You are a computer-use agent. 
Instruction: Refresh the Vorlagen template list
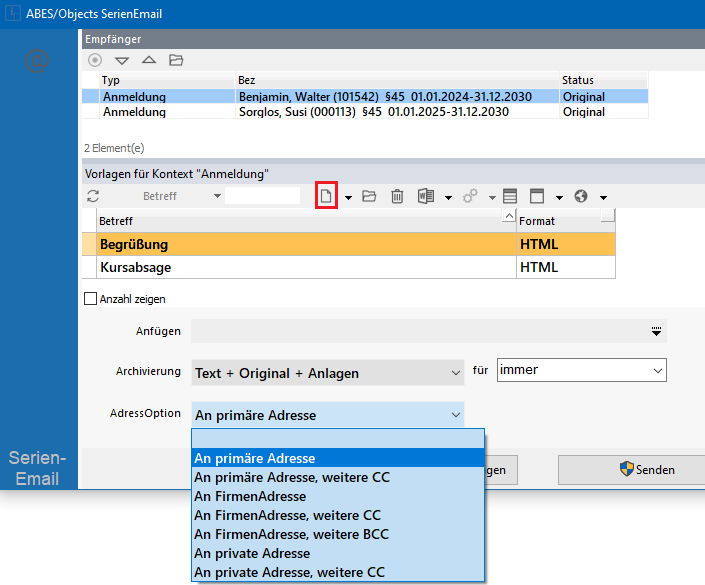tap(94, 196)
